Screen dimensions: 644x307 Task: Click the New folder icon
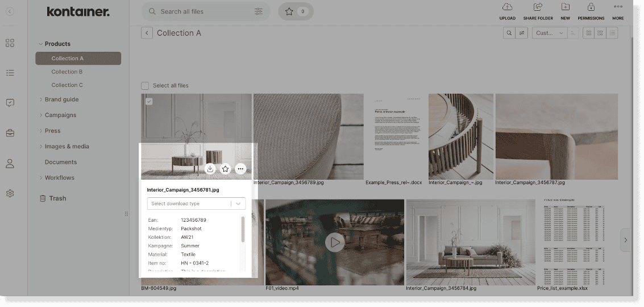click(x=565, y=7)
